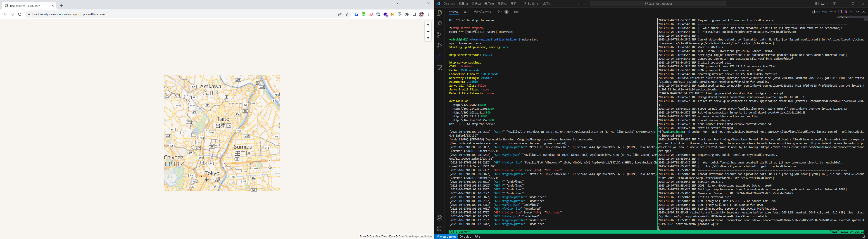Click the Tokyo map tile thumbnail
This screenshot has width=868, height=239.
tap(222, 133)
